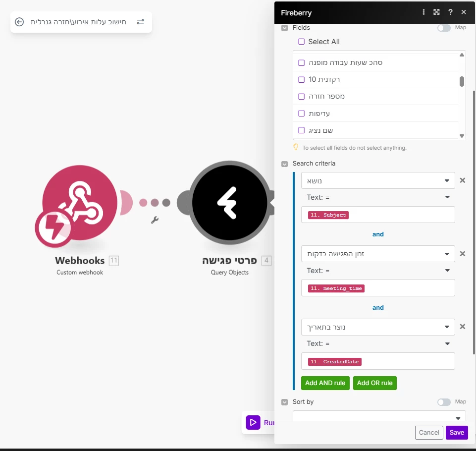Click Add AND rule button
Viewport: 476px width, 451px height.
click(325, 383)
